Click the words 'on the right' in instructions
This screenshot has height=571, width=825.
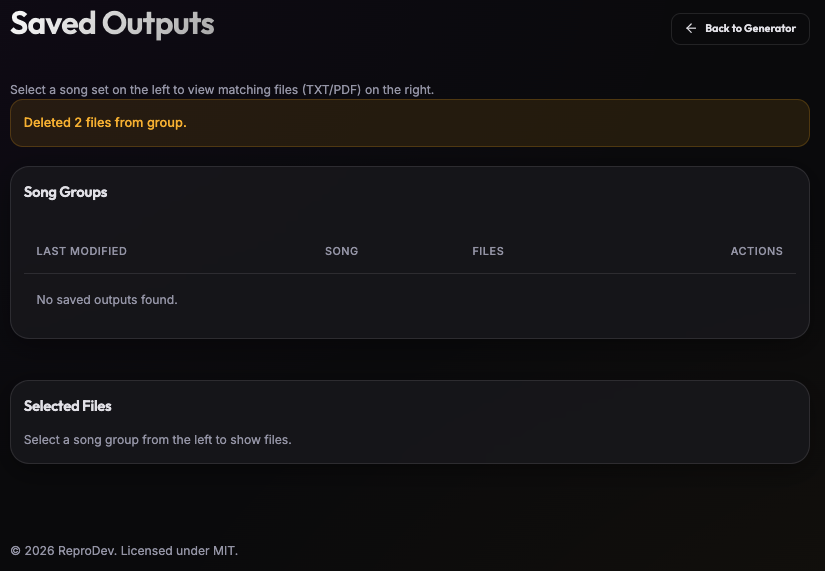tap(399, 90)
